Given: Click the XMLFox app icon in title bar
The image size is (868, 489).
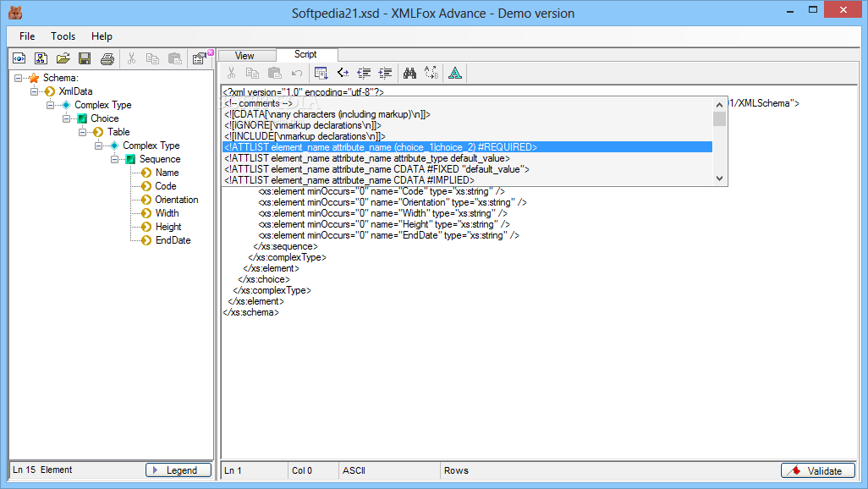Looking at the screenshot, I should click(15, 12).
